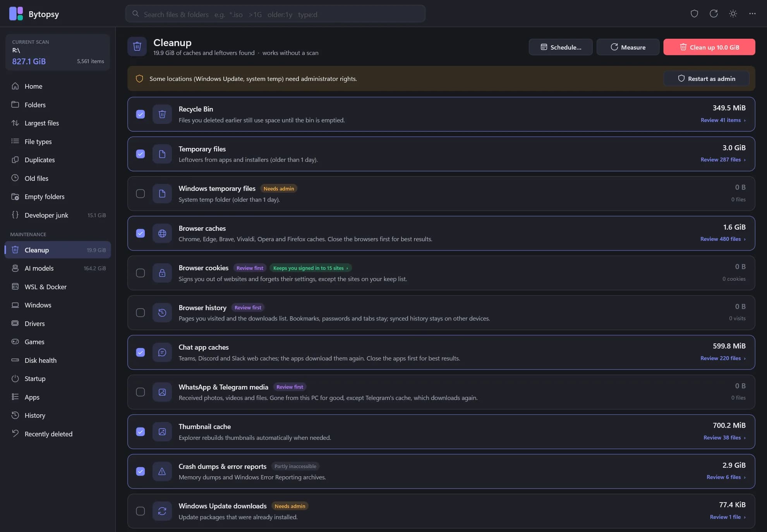Go to Developer junk section
Viewport: 767px width, 532px height.
coord(58,215)
